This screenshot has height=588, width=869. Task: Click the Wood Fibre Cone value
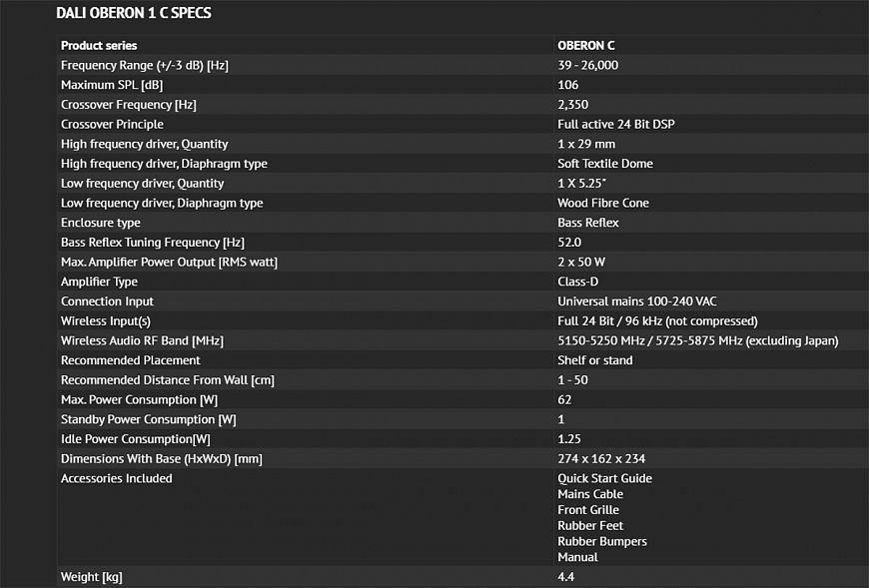(x=603, y=203)
